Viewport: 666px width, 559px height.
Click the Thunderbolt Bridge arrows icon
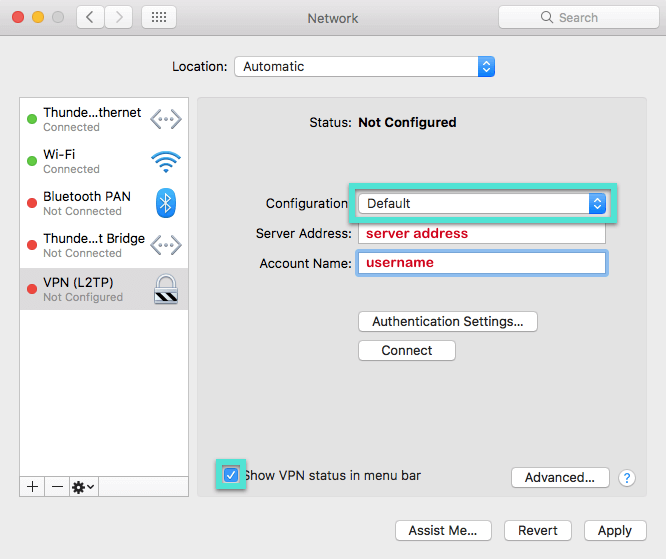coord(165,245)
